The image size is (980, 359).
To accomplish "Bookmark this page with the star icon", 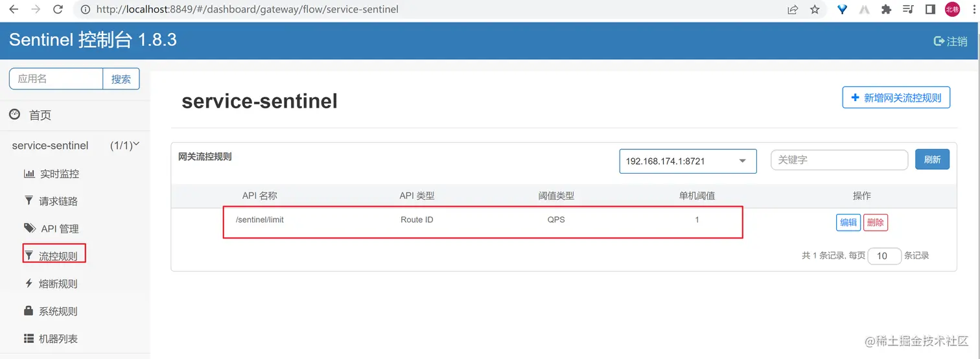I will 815,10.
